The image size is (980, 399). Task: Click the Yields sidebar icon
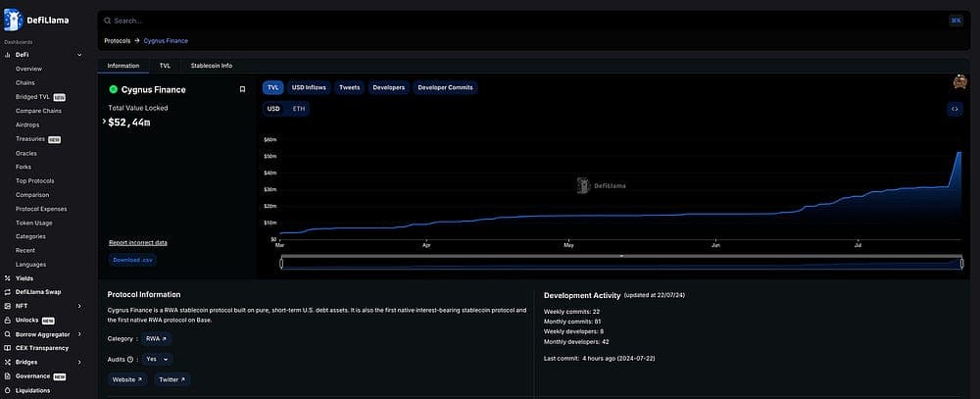click(x=8, y=278)
